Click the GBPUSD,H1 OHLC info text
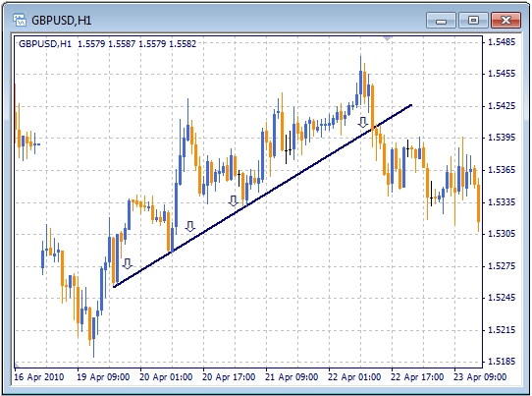This screenshot has width=532, height=396. click(107, 44)
